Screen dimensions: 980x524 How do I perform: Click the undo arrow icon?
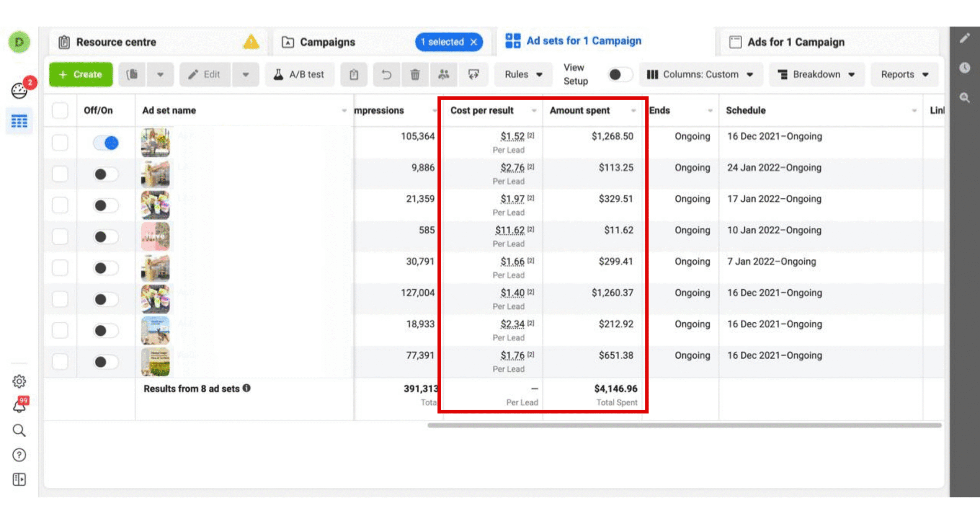point(387,74)
